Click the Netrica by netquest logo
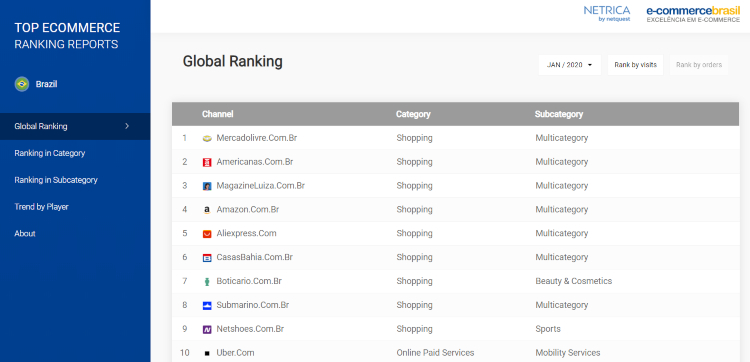The height and width of the screenshot is (362, 750). (607, 13)
